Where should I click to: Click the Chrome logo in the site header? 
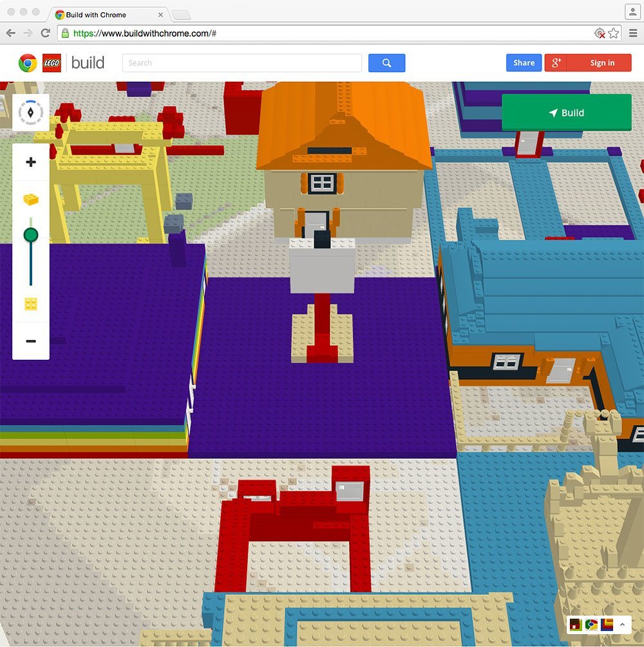point(28,63)
